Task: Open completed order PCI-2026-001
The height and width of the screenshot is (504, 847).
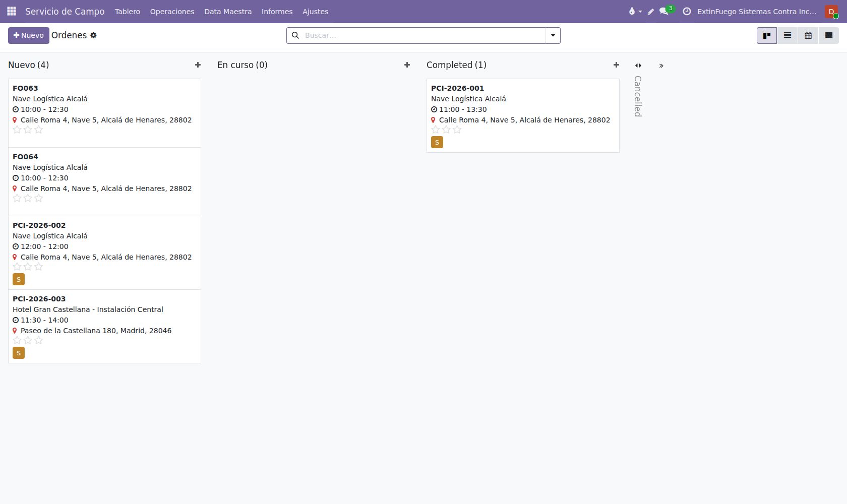Action: click(523, 115)
